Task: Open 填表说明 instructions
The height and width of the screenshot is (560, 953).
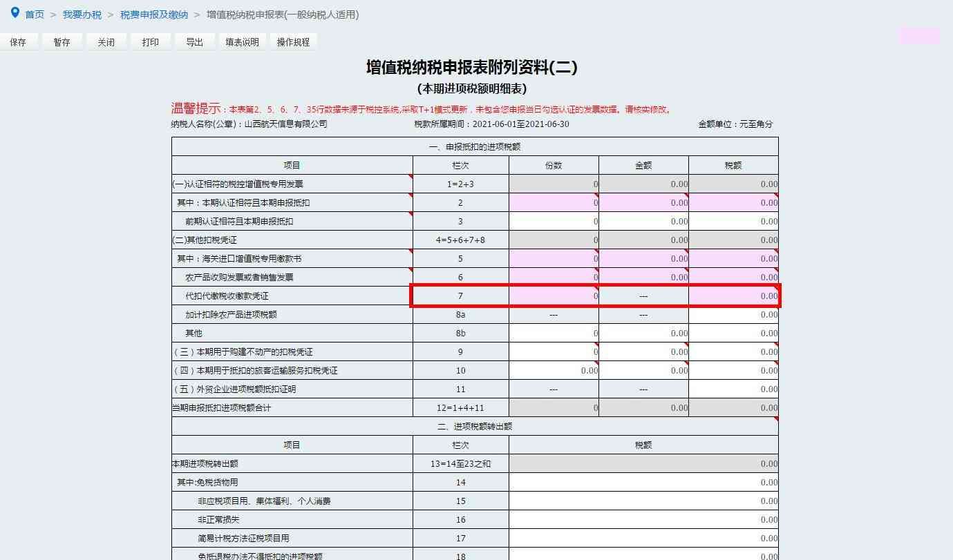Action: point(242,42)
